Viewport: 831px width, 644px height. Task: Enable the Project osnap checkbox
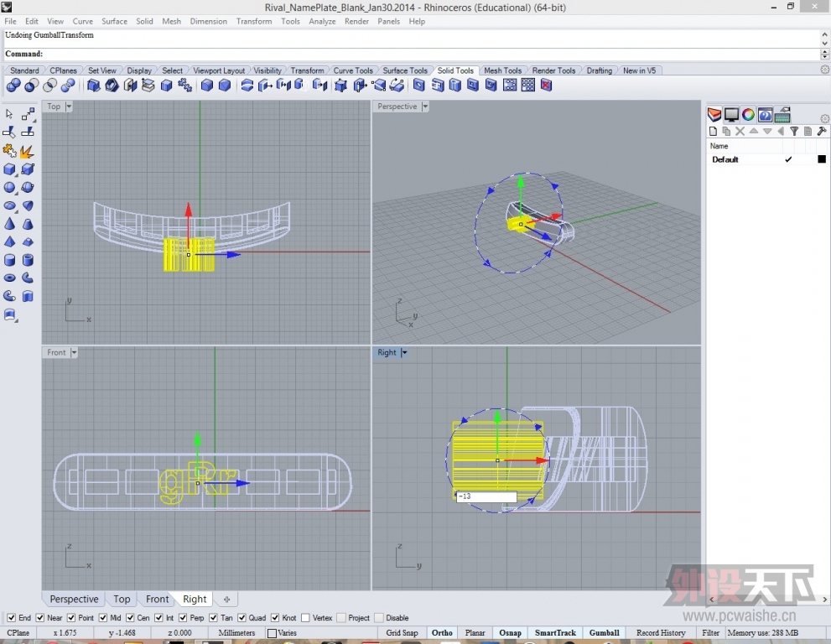(341, 617)
